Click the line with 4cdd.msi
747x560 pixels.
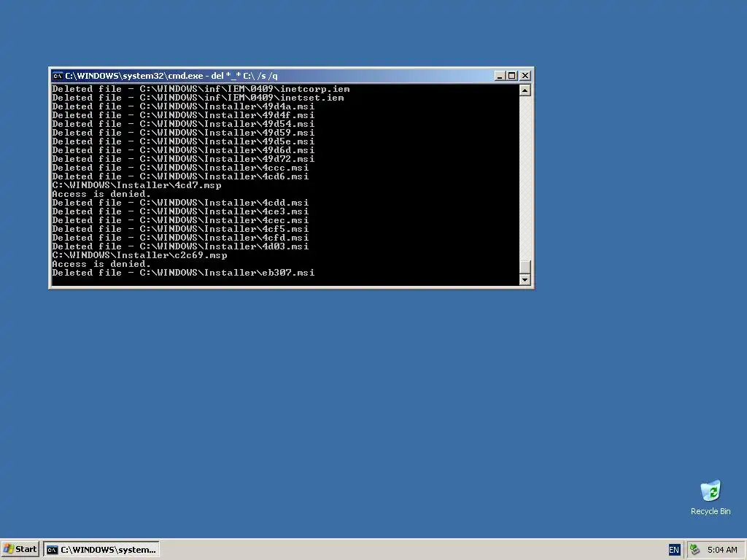tap(181, 203)
